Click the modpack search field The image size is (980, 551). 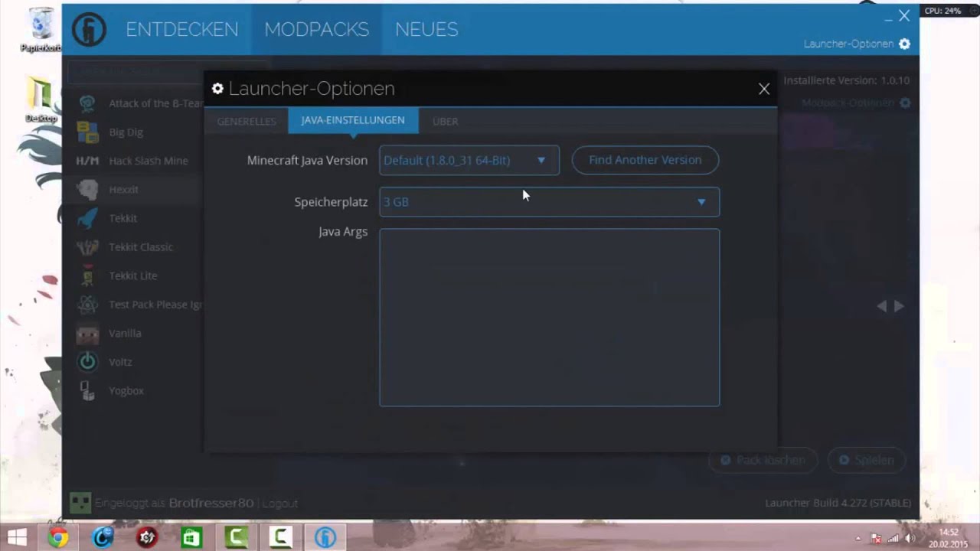click(168, 73)
